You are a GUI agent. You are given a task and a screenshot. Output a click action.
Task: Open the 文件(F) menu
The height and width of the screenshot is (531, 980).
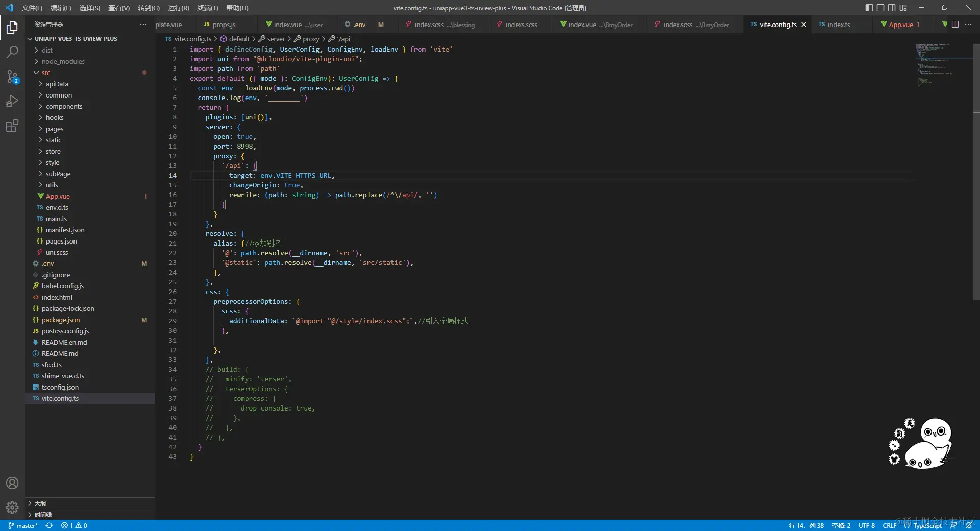point(32,8)
